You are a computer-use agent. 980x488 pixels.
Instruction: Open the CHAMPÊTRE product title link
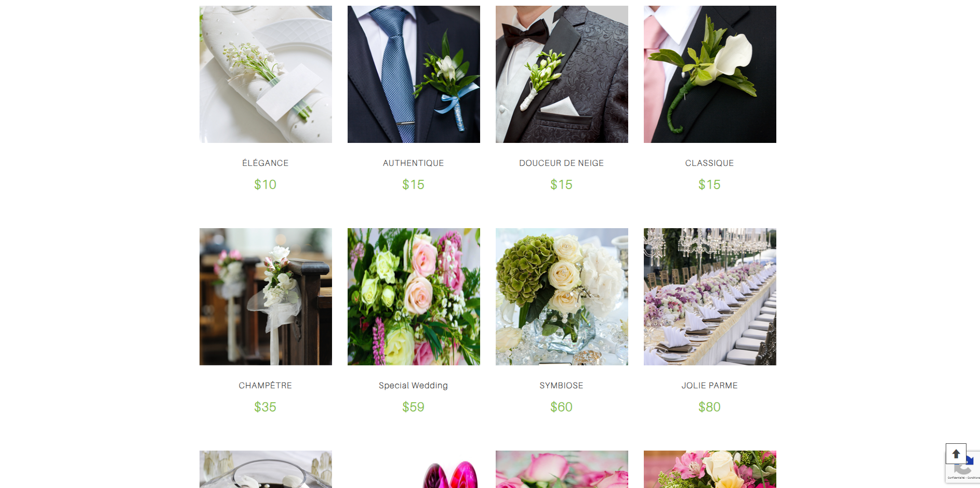[x=266, y=385]
